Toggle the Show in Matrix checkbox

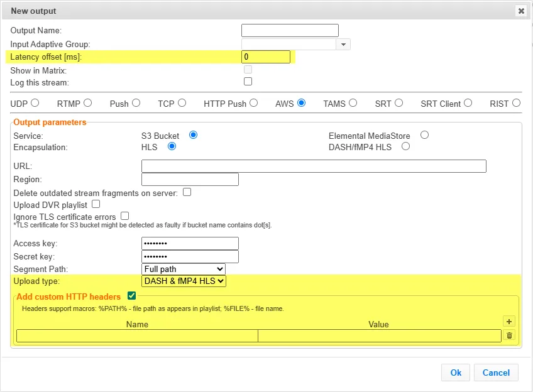pyautogui.click(x=248, y=70)
